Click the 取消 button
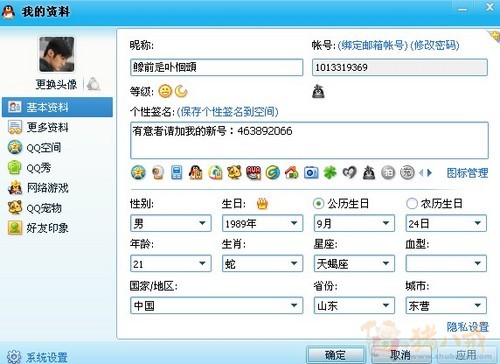This screenshot has height=364, width=500. pyautogui.click(x=400, y=355)
